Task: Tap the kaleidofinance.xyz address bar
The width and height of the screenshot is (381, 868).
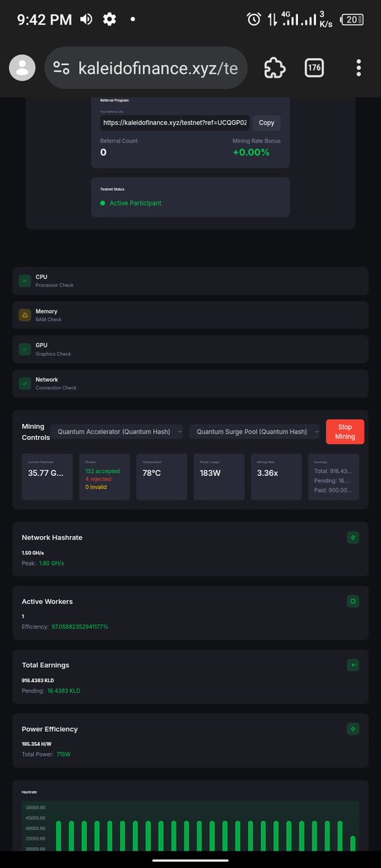Action: coord(145,68)
